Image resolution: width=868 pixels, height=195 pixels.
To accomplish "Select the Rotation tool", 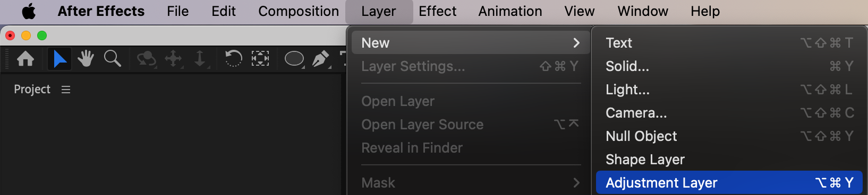I will [x=233, y=58].
